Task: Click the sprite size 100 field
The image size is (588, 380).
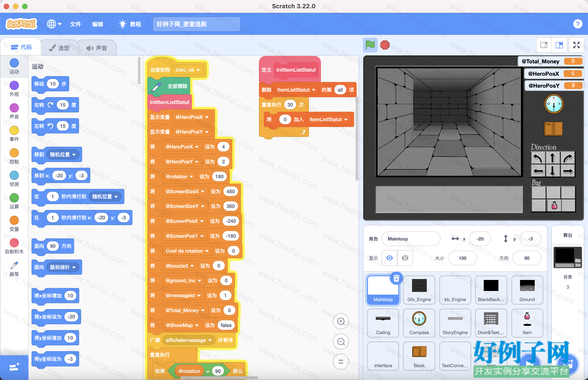Action: click(x=462, y=258)
